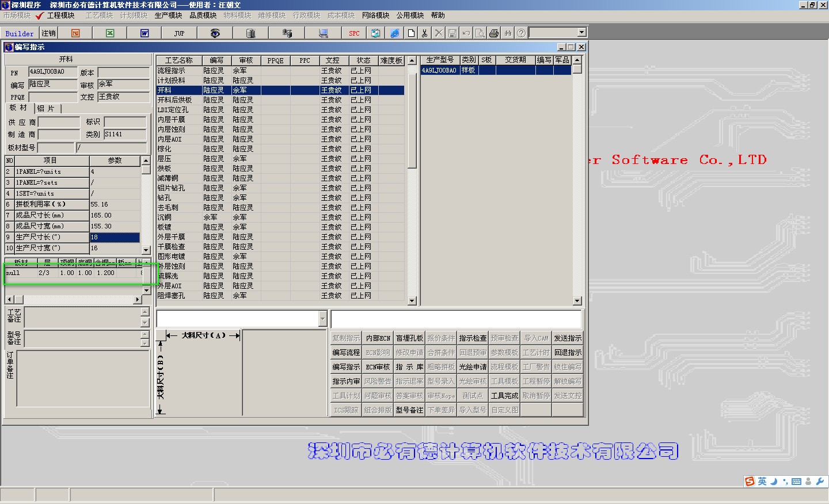Click the 注销 logout button
Image resolution: width=829 pixels, height=504 pixels.
click(49, 33)
